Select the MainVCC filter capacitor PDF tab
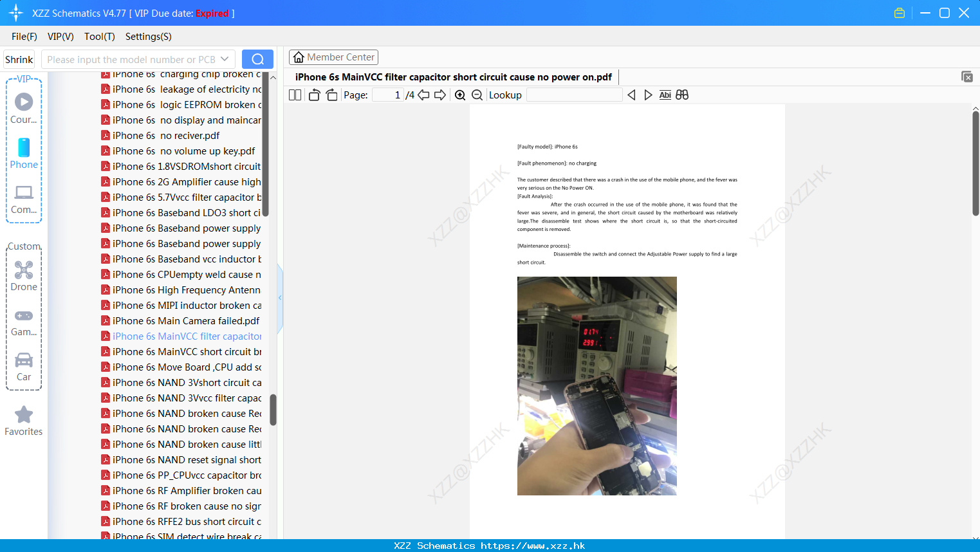This screenshot has height=552, width=980. point(453,77)
